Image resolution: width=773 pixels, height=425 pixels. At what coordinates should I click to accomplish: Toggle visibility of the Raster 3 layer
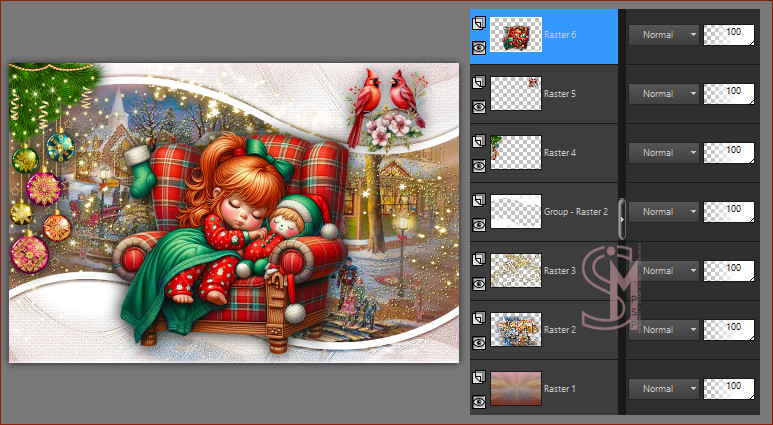tap(479, 283)
